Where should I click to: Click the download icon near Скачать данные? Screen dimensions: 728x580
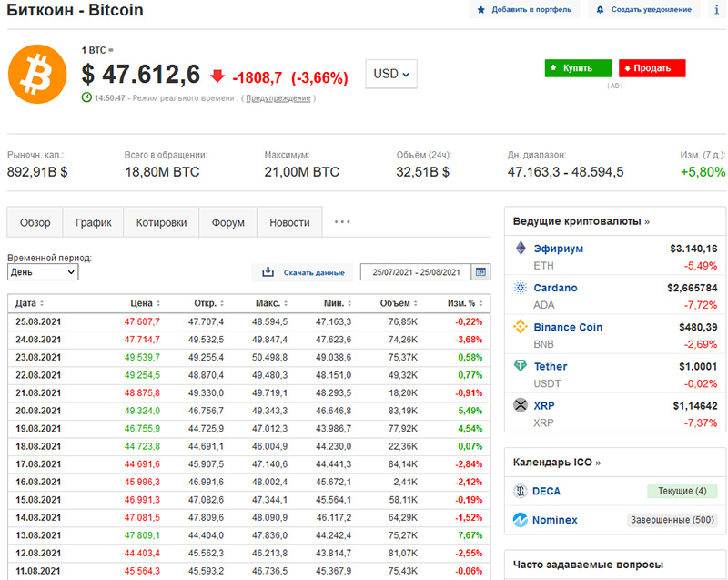[x=268, y=272]
